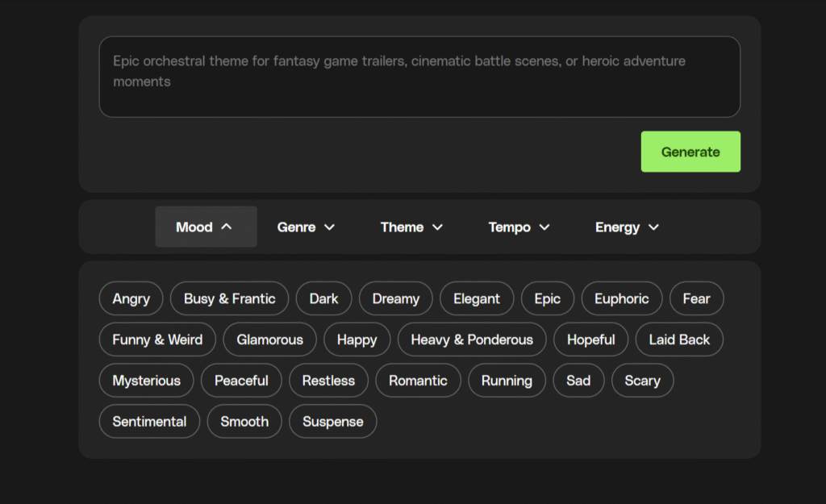Screen dimensions: 826x504
Task: Click the green Generate button
Action: click(690, 152)
